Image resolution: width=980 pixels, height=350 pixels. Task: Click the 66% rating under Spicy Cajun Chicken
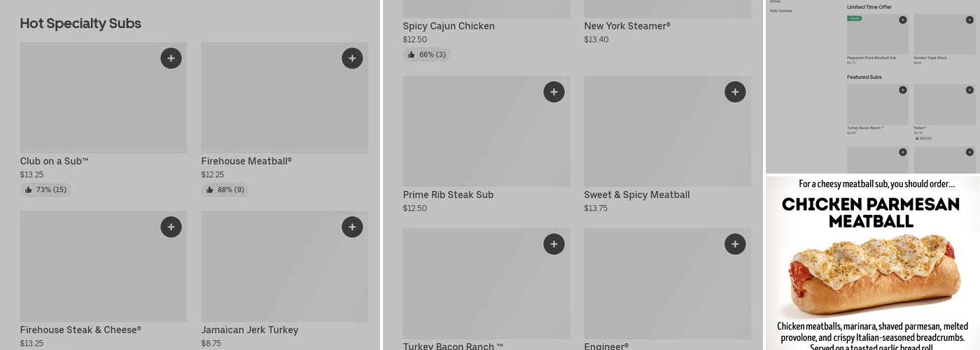coord(426,55)
